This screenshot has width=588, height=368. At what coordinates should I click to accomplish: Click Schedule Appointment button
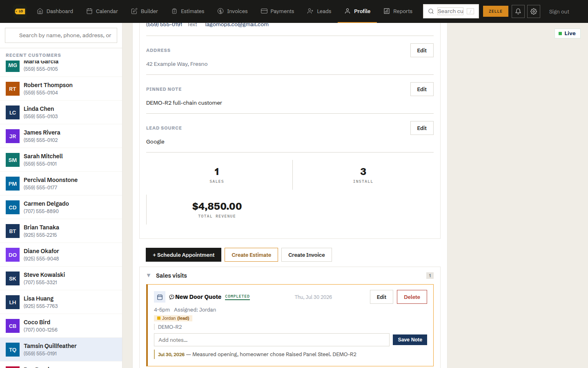pos(183,255)
